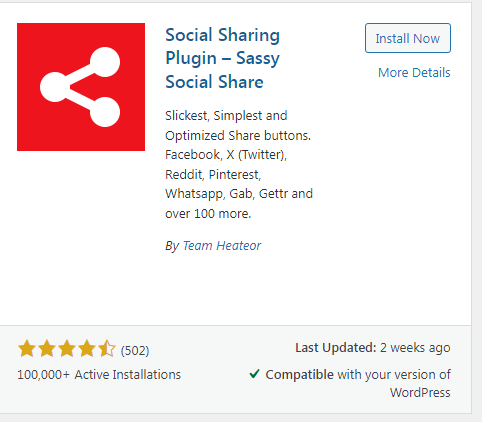Viewport: 482px width, 422px height.
Task: Click the Install Now button
Action: [x=408, y=38]
